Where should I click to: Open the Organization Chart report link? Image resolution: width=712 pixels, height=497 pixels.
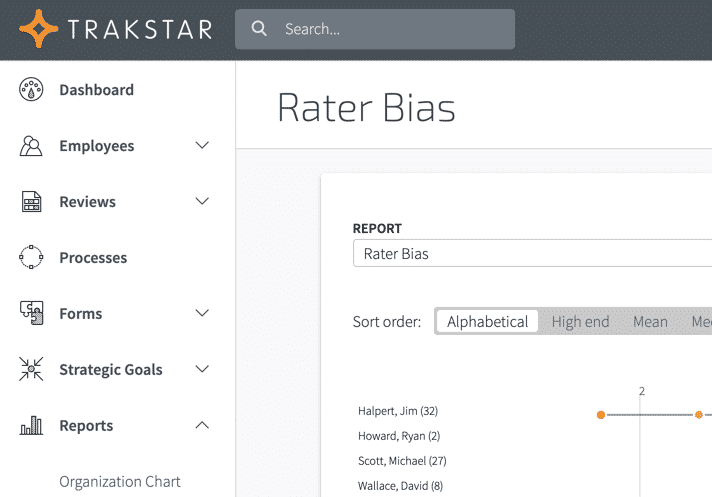tap(120, 482)
